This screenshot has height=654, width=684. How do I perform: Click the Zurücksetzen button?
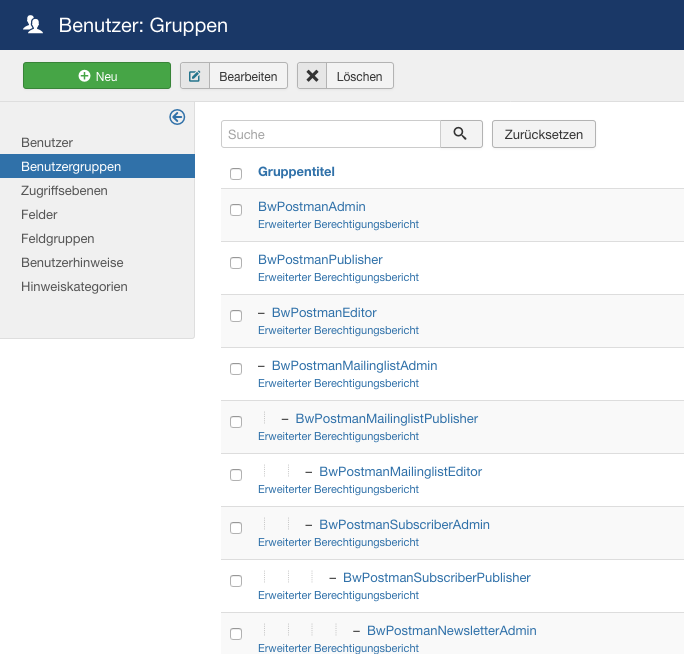[543, 134]
